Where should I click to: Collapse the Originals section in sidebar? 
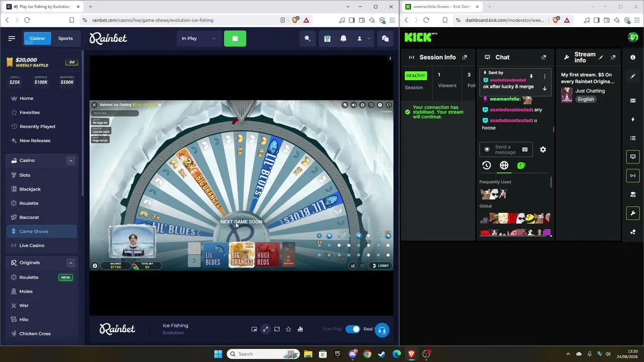click(x=71, y=262)
